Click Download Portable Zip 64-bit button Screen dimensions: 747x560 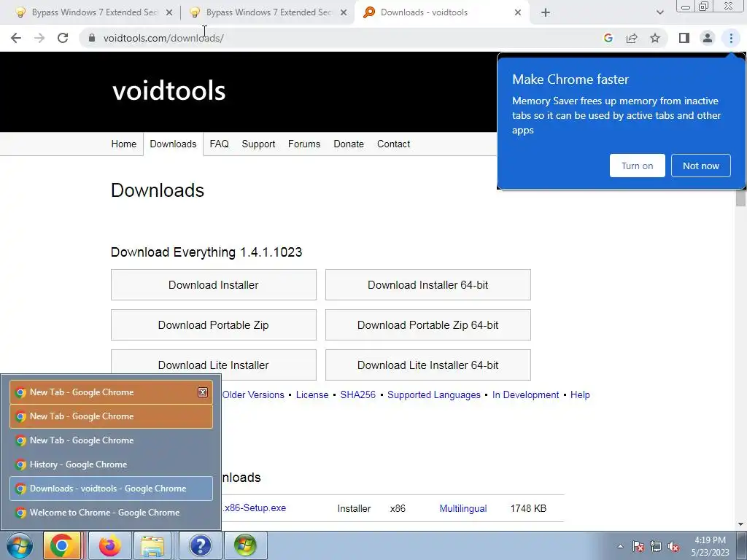(427, 324)
